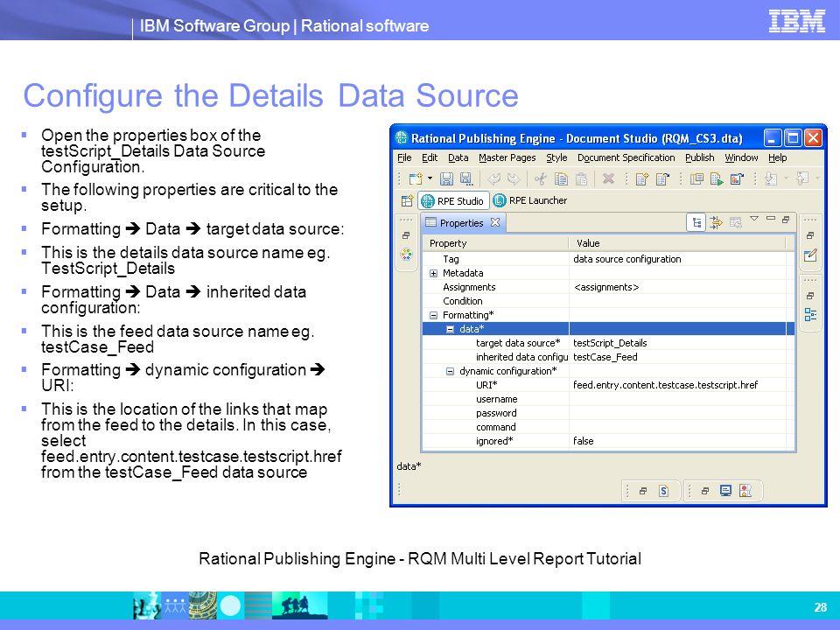The width and height of the screenshot is (840, 630).
Task: Select the password property row
Action: 607,413
